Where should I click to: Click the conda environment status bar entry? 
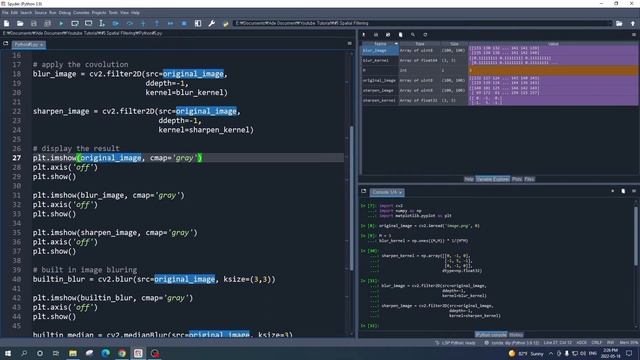pyautogui.click(x=511, y=343)
